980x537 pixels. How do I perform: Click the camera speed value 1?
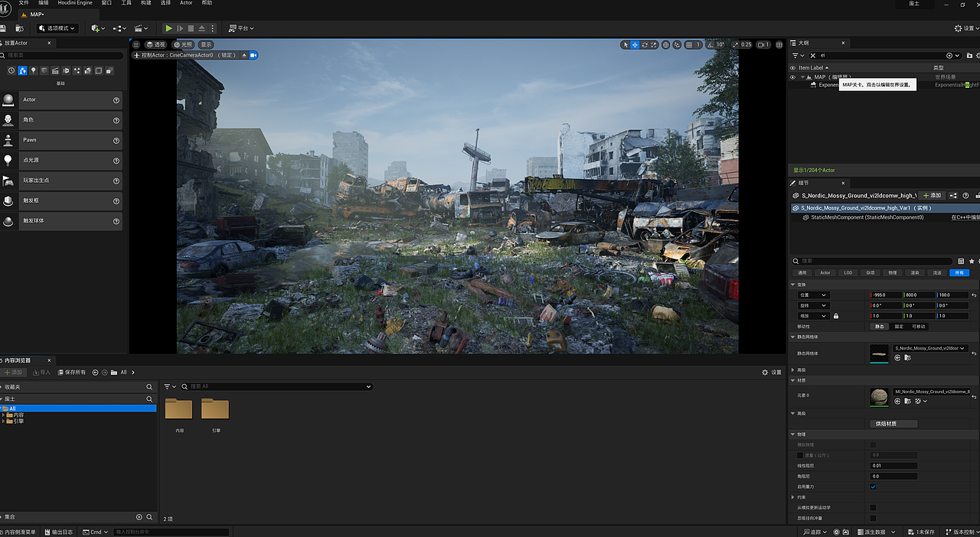(x=764, y=44)
